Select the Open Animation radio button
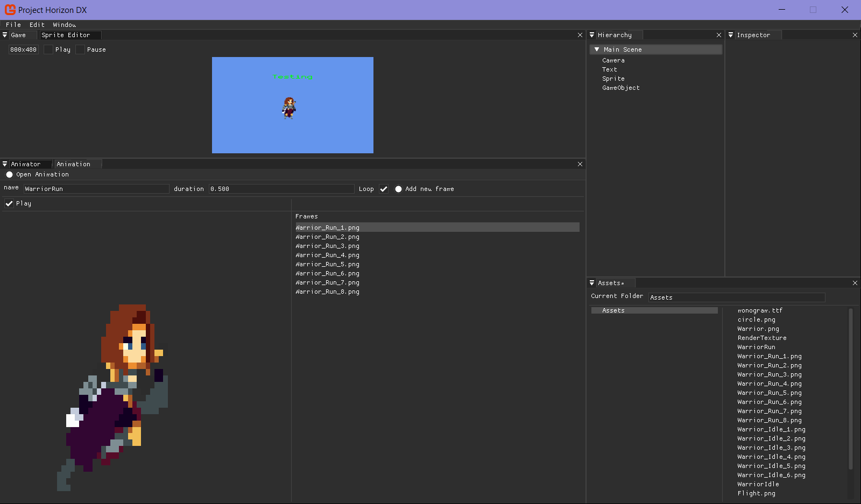This screenshot has height=504, width=861. coord(9,174)
